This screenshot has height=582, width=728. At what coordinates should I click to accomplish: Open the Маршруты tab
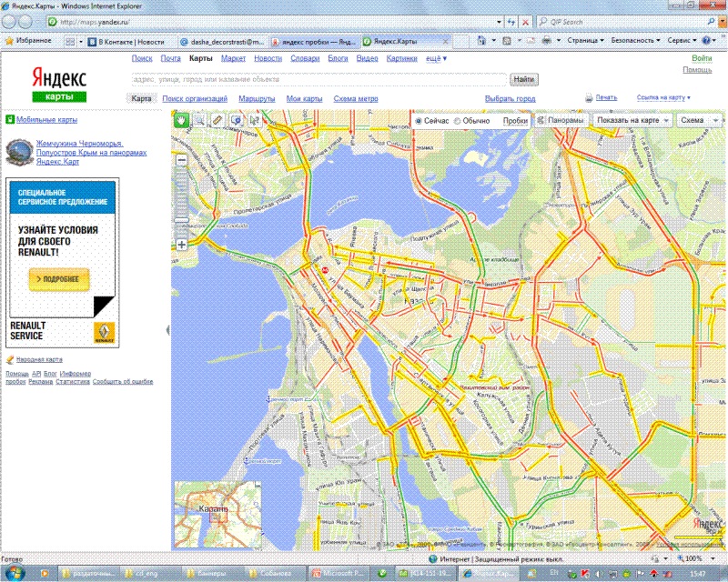coord(257,98)
